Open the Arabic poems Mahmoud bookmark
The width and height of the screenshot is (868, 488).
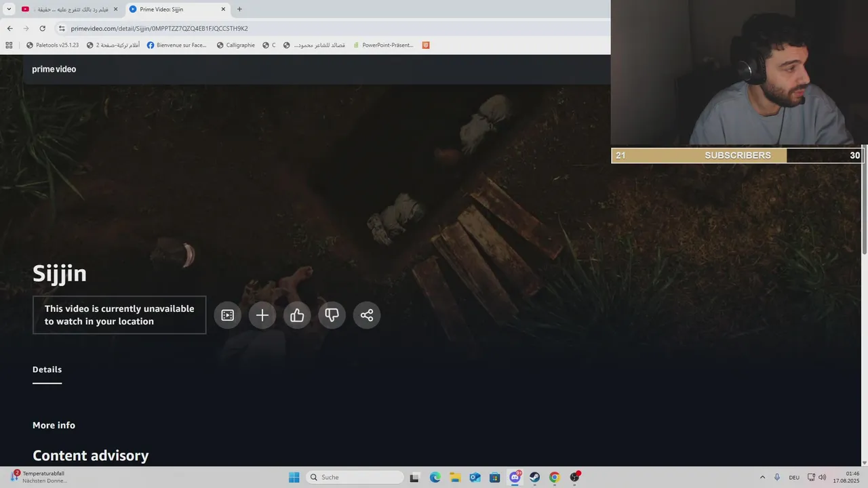click(314, 45)
